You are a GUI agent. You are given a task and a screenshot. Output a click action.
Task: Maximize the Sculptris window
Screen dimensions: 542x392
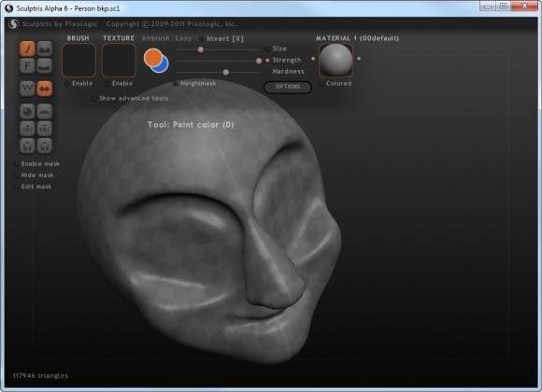504,6
